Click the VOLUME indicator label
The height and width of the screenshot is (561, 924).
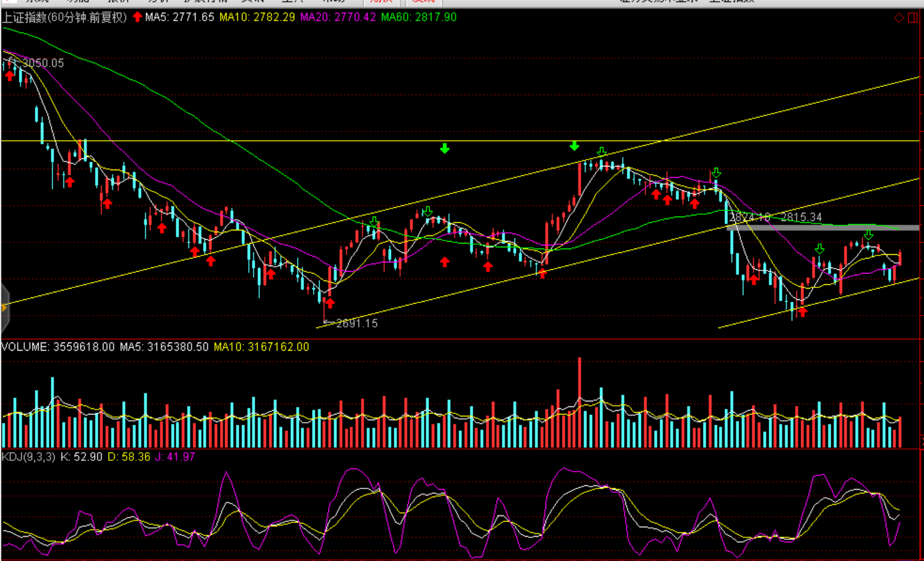(x=24, y=347)
